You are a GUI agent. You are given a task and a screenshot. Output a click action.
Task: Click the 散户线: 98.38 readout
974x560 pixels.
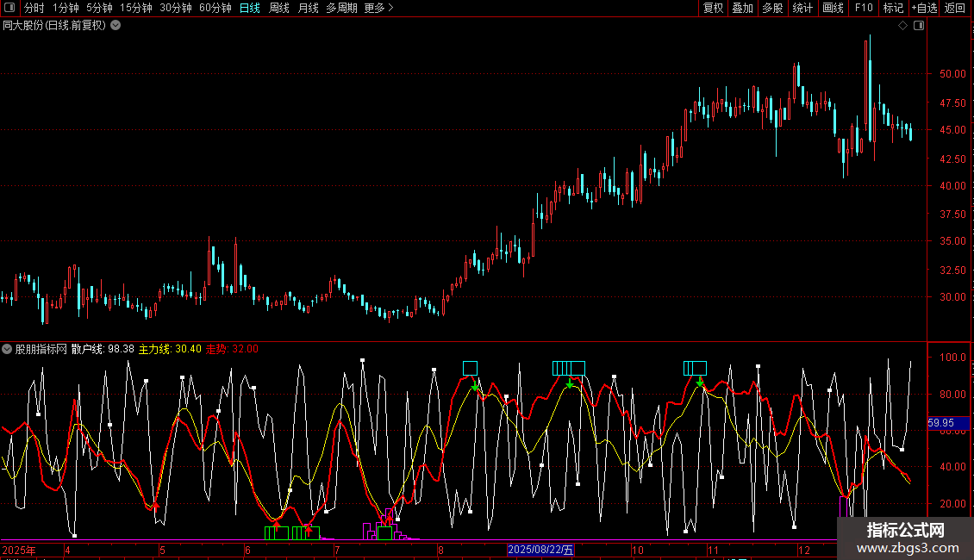103,349
